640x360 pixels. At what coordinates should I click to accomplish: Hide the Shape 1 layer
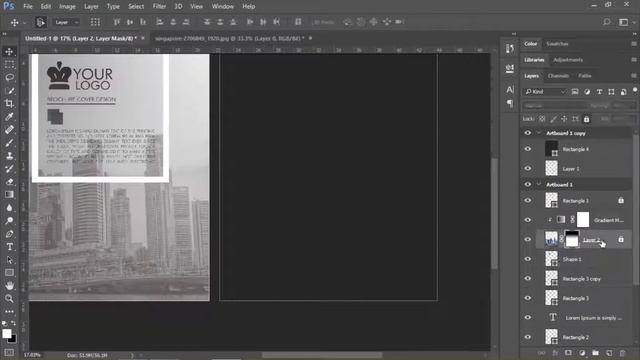528,259
